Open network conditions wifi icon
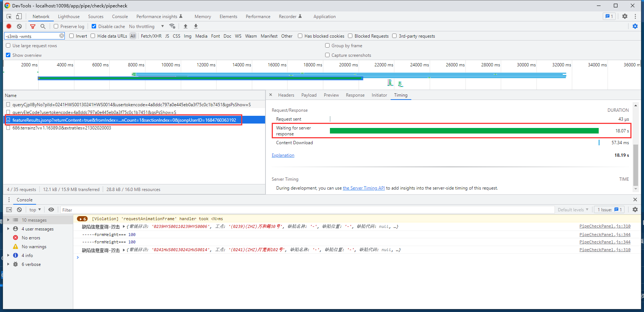 [x=172, y=26]
